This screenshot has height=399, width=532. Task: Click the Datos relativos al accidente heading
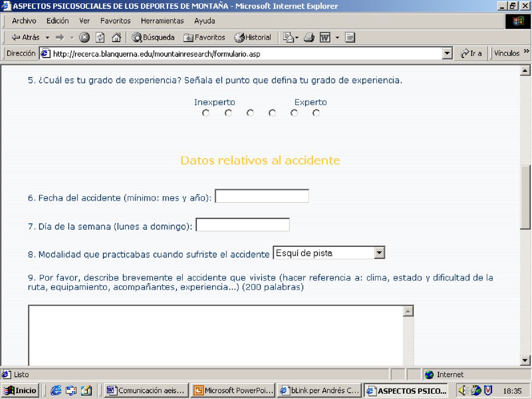click(x=260, y=160)
